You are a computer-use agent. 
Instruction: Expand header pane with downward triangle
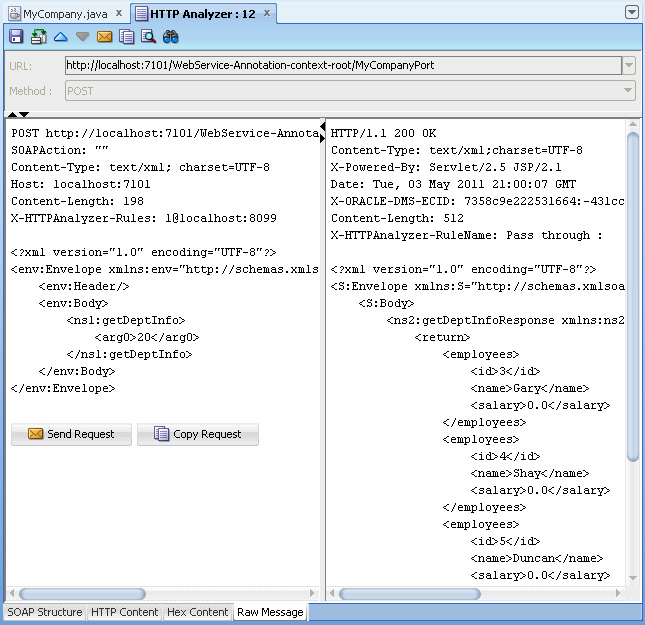pos(24,114)
